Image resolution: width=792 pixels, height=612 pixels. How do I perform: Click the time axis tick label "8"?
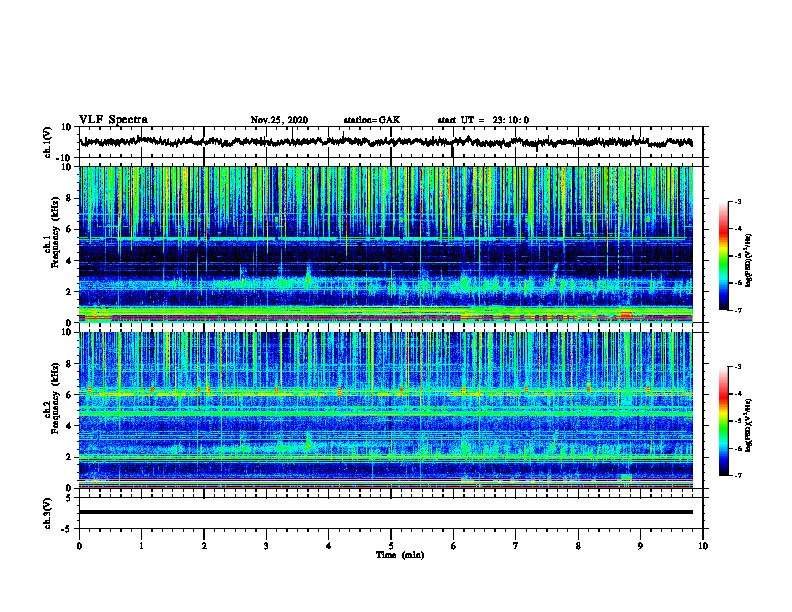[x=578, y=546]
